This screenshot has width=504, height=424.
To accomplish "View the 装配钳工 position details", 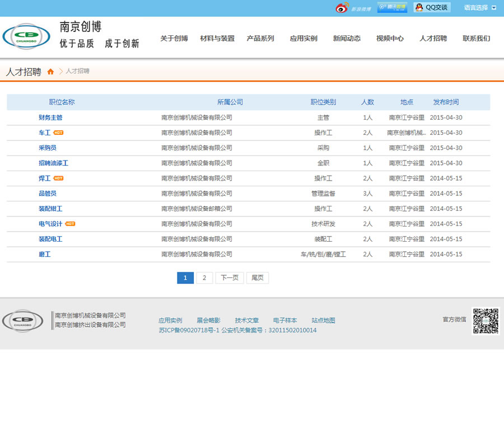I will [x=50, y=209].
